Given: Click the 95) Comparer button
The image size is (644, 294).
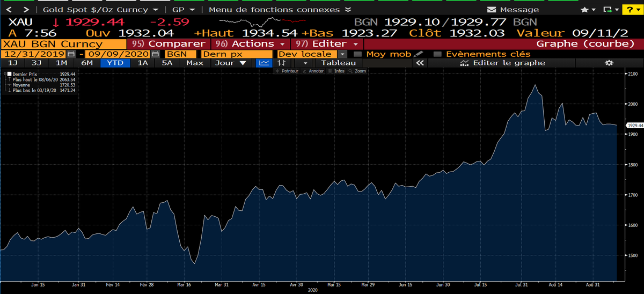Looking at the screenshot, I should [169, 43].
